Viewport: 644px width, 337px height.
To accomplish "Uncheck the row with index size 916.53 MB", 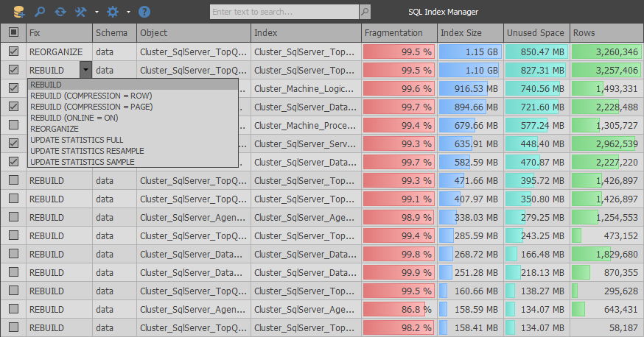I will click(x=13, y=88).
